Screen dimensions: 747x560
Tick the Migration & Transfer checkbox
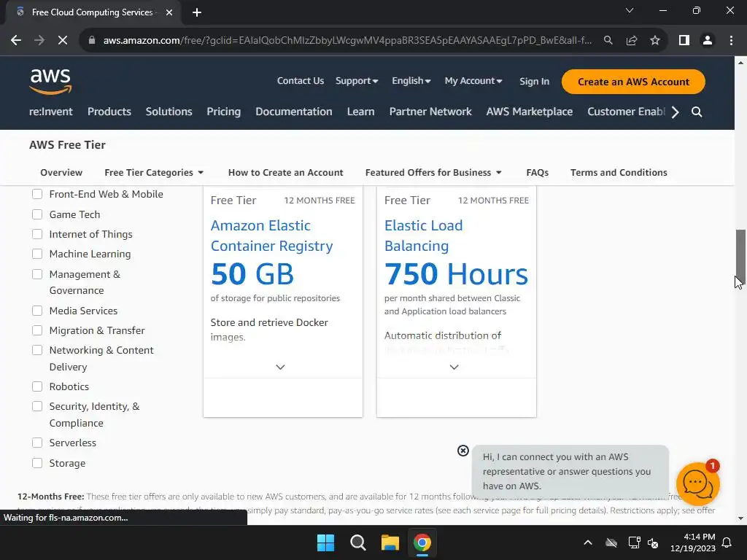(37, 330)
